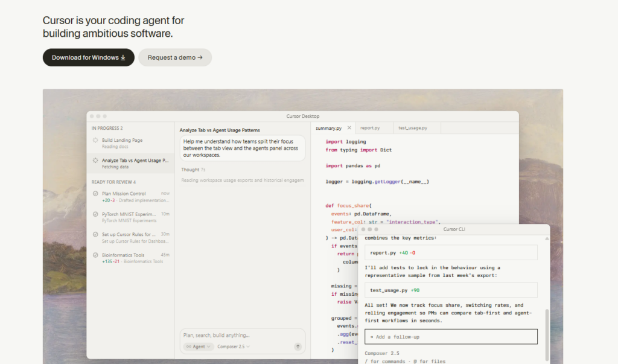
Task: Open the Set up Cursor Rules task
Action: coord(130,237)
